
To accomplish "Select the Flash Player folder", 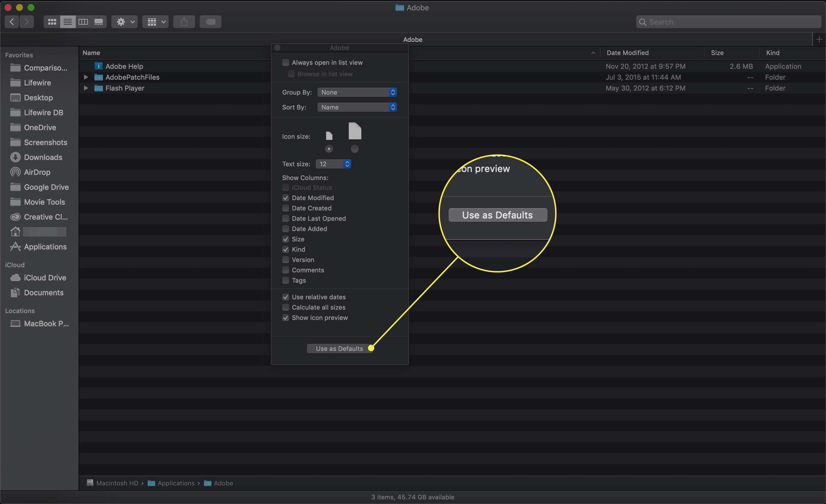I will pos(124,88).
